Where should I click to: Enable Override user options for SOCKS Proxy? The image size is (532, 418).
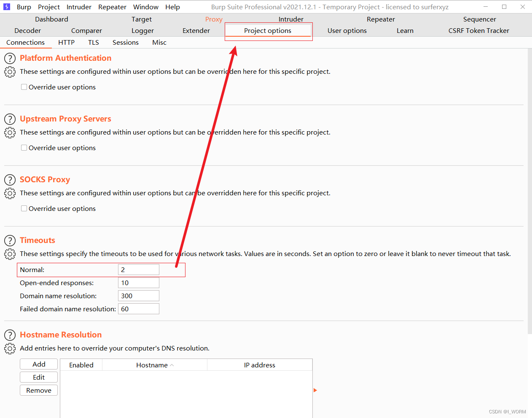(24, 208)
